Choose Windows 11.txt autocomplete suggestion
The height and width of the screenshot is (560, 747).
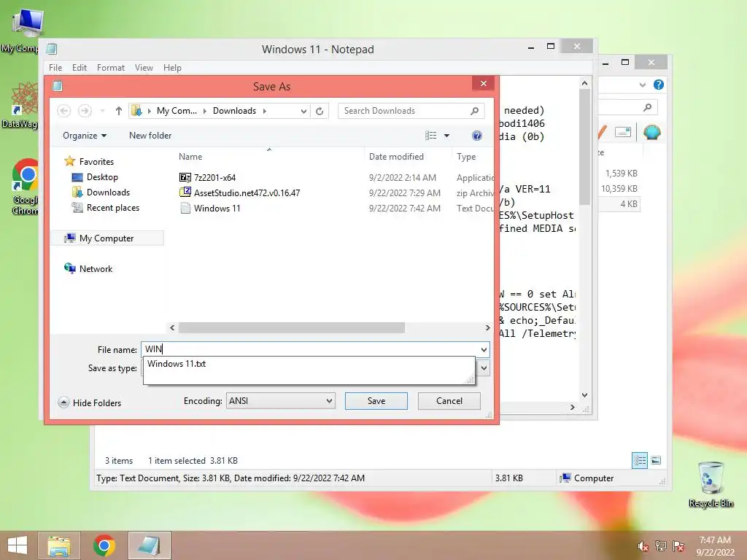(x=177, y=364)
